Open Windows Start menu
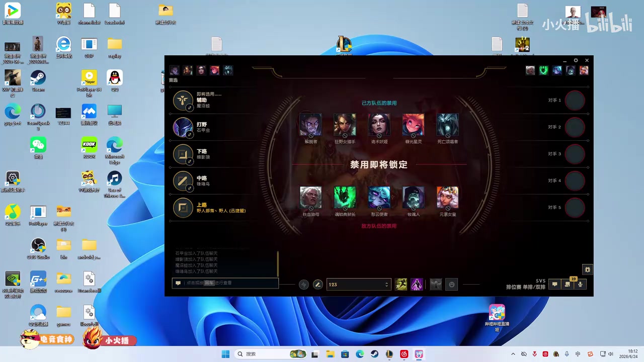Screen dimensions: 644x362 (x=225, y=354)
